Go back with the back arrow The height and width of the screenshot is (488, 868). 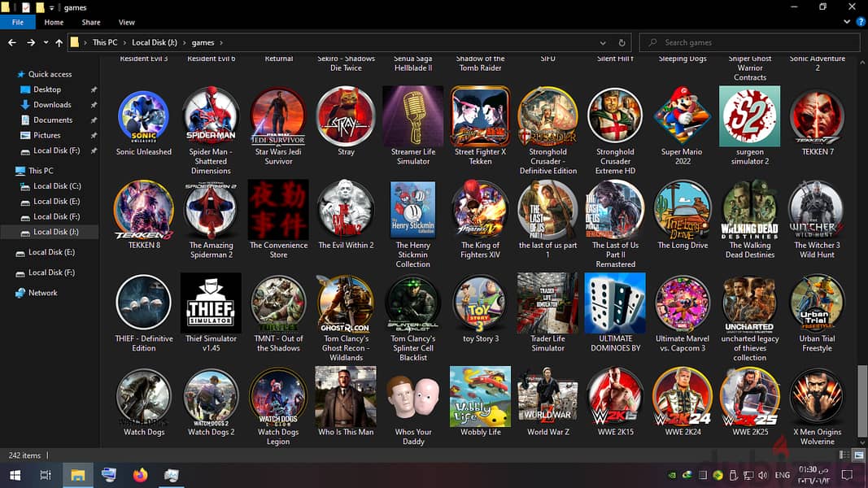click(12, 42)
